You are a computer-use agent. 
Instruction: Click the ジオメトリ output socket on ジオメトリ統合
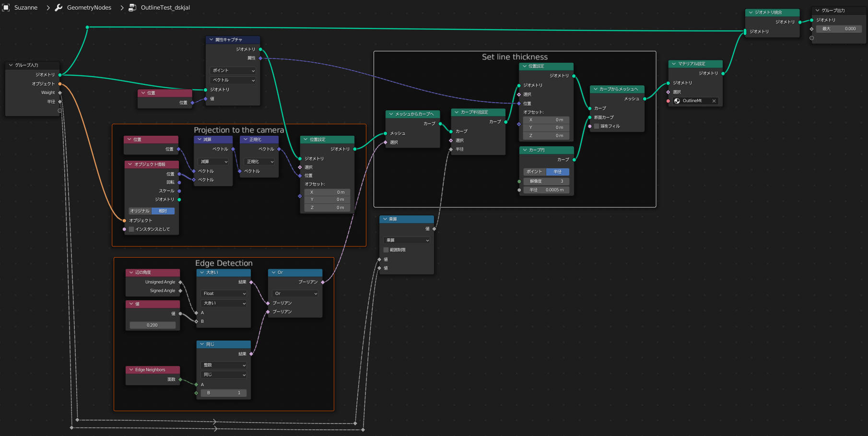tap(800, 22)
